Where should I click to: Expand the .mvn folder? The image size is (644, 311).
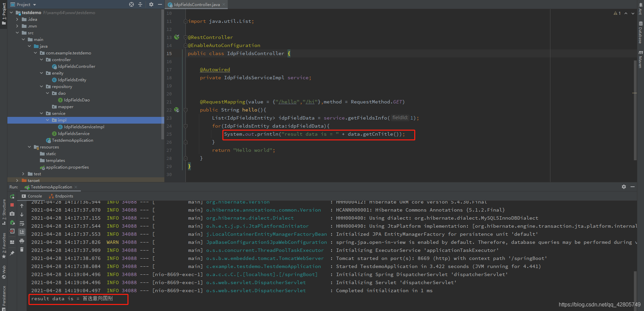[x=17, y=26]
